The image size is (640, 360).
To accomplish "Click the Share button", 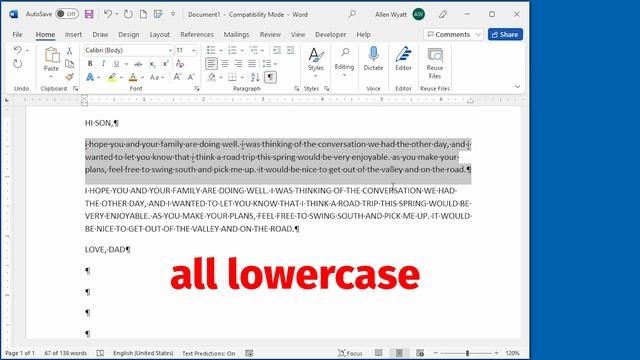I will point(505,35).
